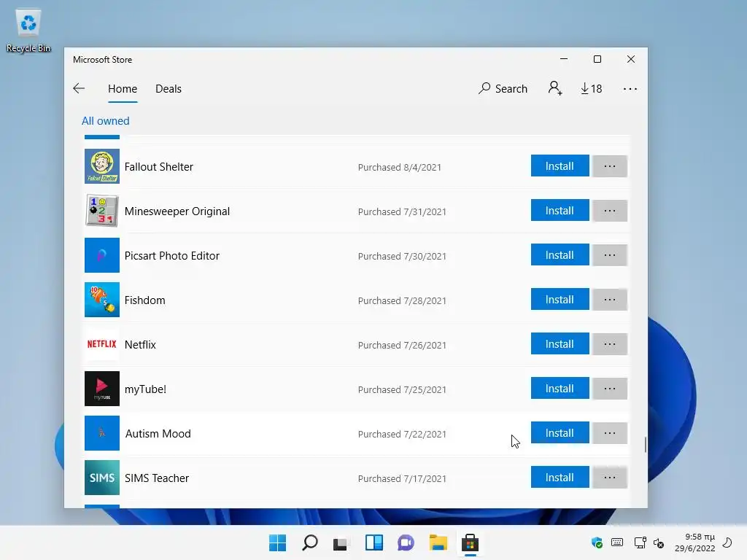
Task: Open File Explorer from the taskbar
Action: pyautogui.click(x=438, y=542)
